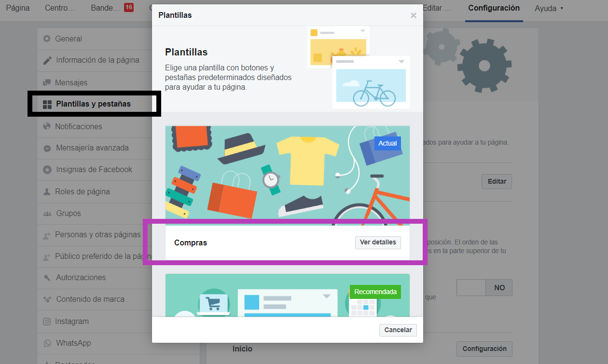Select the Instagram icon in sidebar
The image size is (608, 364).
47,322
